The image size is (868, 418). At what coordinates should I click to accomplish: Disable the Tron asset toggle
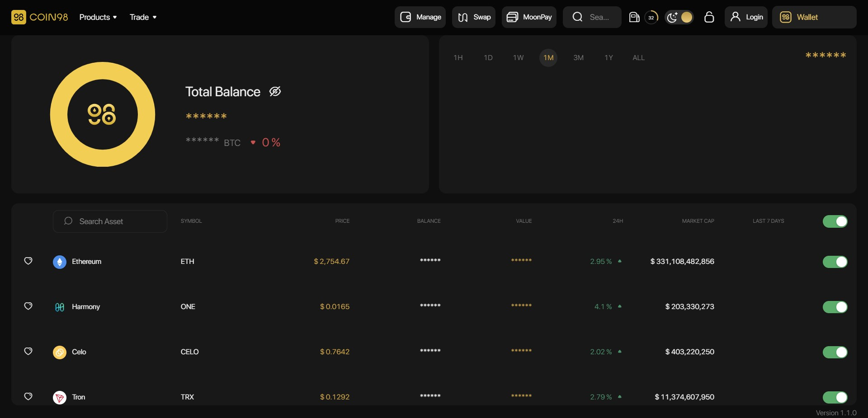tap(835, 397)
